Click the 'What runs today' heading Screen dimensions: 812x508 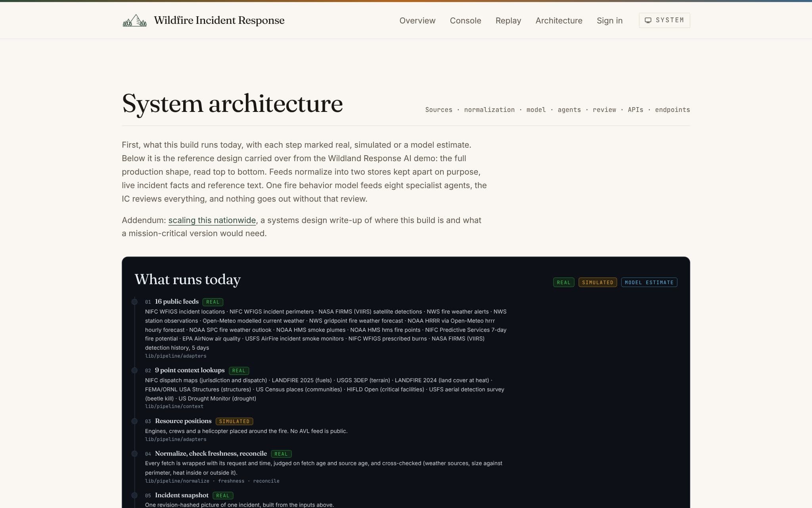(188, 279)
